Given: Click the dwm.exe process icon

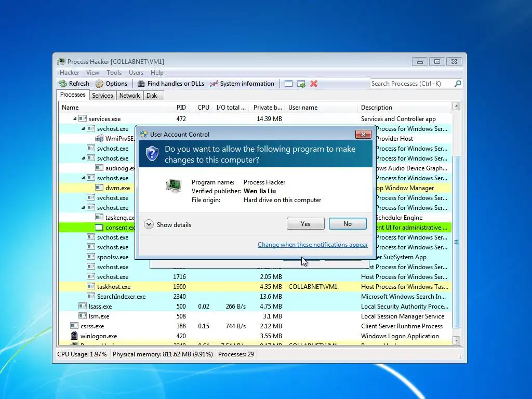Looking at the screenshot, I should [99, 188].
